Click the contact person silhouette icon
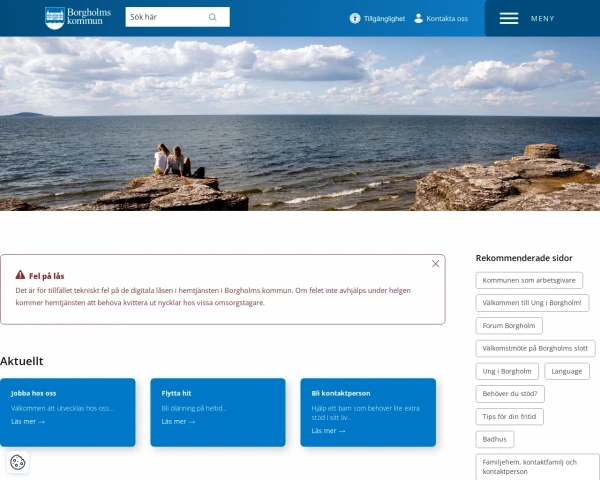This screenshot has height=480, width=600. point(419,18)
